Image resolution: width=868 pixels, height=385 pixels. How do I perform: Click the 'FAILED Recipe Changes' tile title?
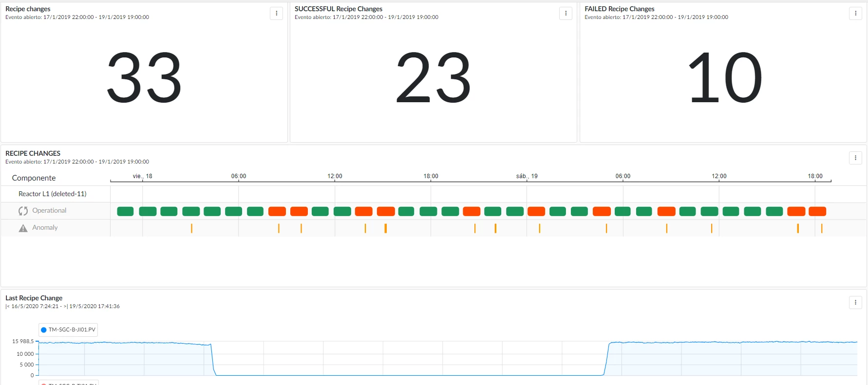[620, 9]
